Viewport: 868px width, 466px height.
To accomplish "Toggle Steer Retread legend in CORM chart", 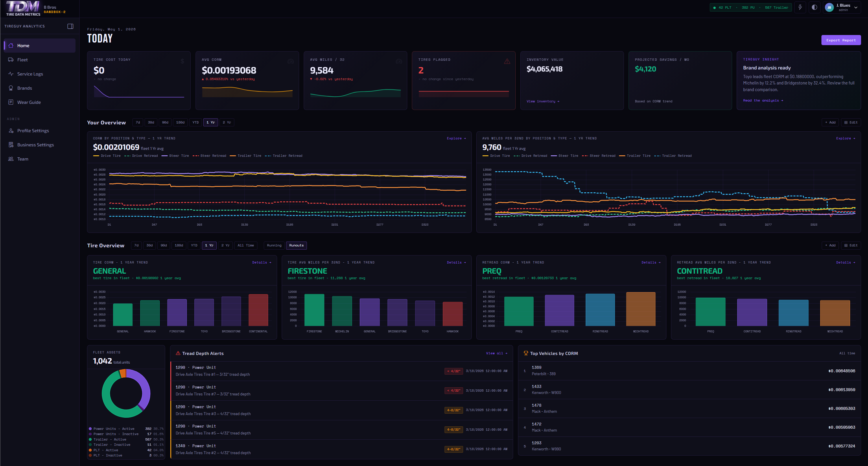I will point(209,156).
